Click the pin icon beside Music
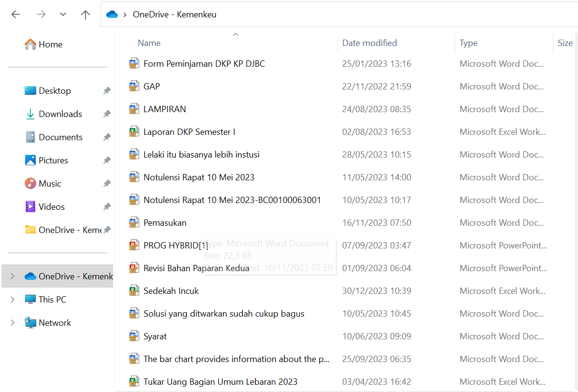The width and height of the screenshot is (578, 392). 107,184
